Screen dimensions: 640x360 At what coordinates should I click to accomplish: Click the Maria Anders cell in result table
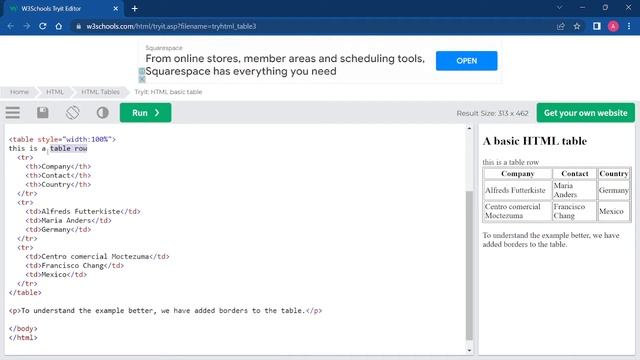tap(574, 190)
